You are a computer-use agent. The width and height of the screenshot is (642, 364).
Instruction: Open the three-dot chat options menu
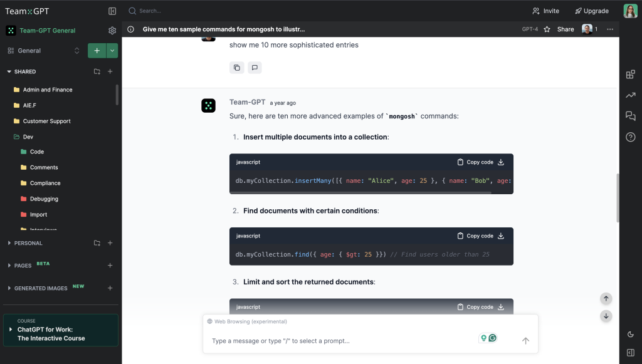(x=610, y=29)
